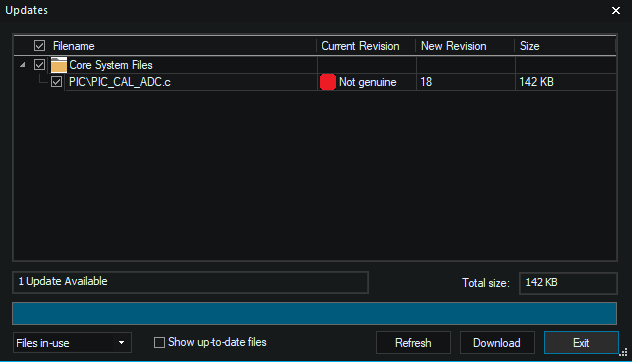This screenshot has height=362, width=632.
Task: Uncheck the PIC\PIC_CAL_ADC.c checkbox
Action: tap(56, 82)
